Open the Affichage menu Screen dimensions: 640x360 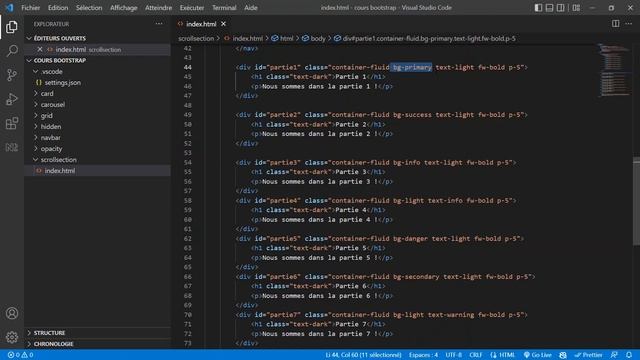coord(124,8)
